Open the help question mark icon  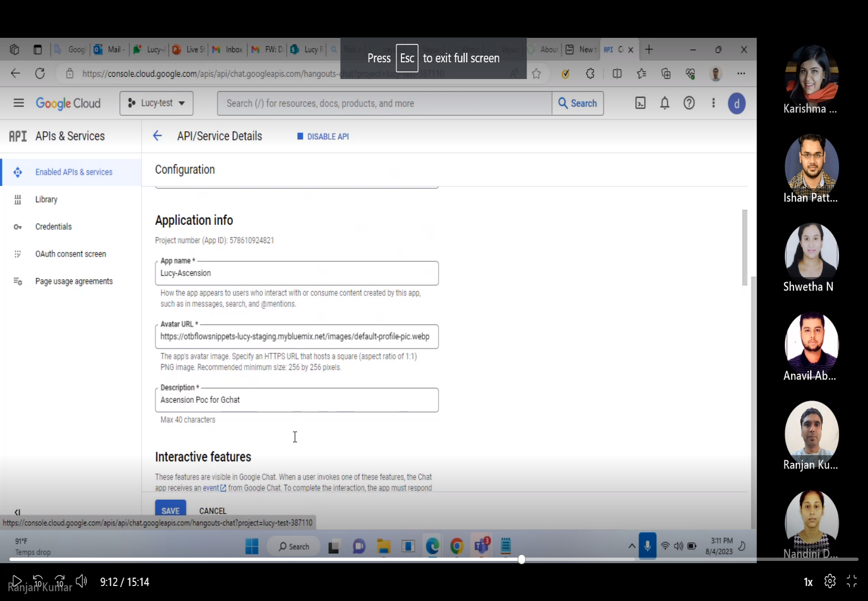(689, 103)
